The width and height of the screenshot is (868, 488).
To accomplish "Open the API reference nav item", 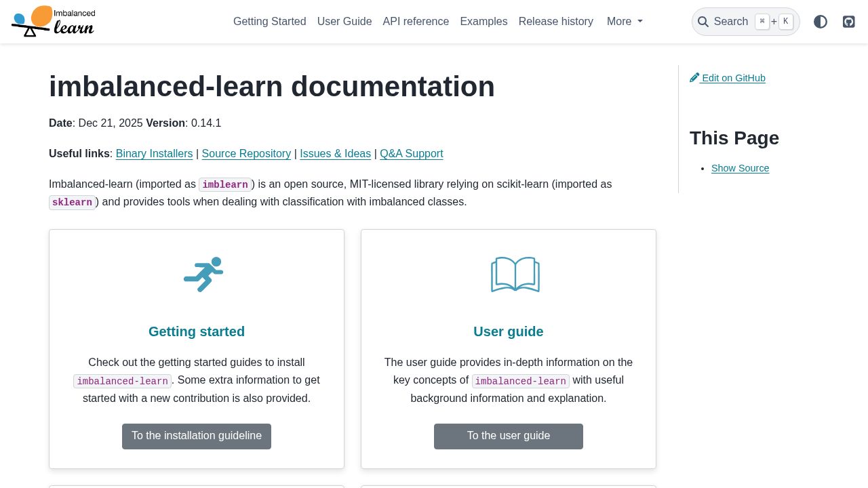I will (416, 22).
